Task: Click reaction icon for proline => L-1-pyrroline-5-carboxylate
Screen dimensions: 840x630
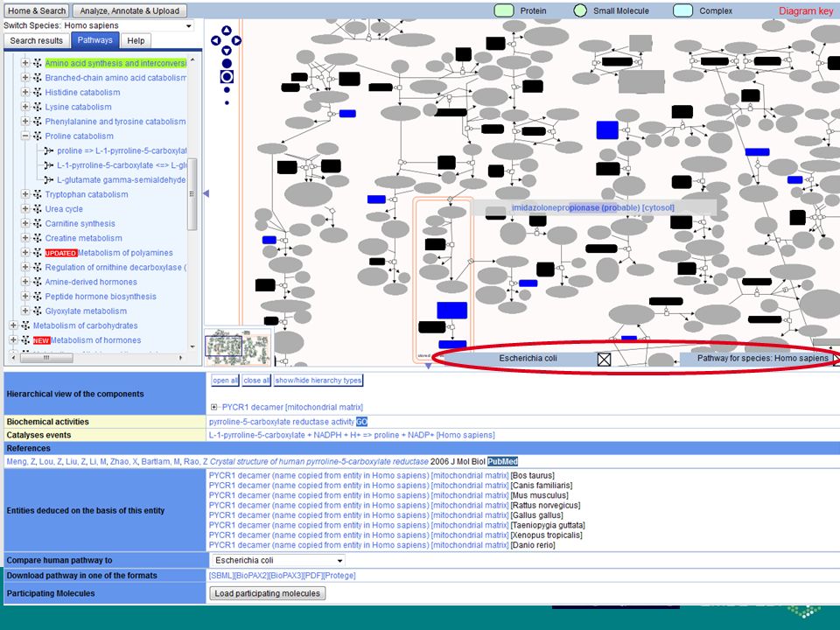Action: [49, 150]
